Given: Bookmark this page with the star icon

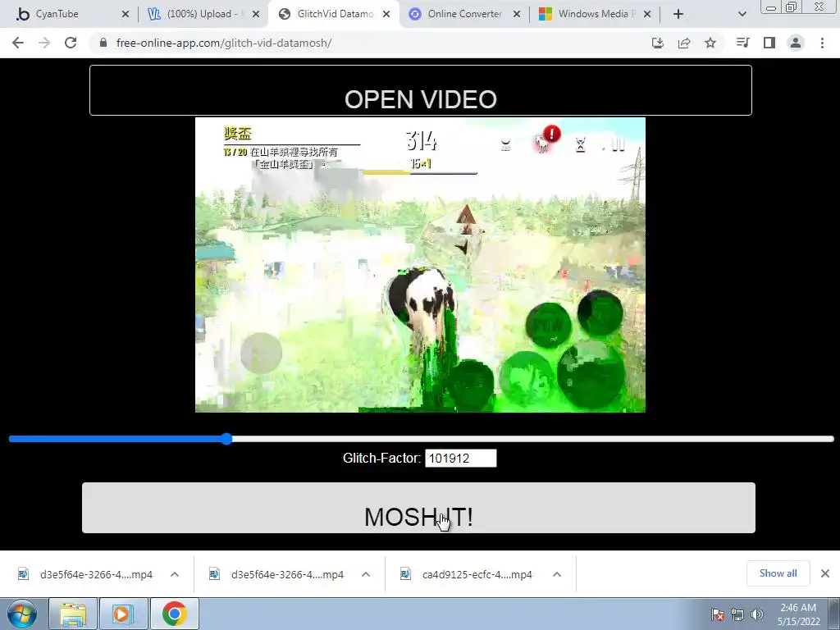Looking at the screenshot, I should coord(710,43).
